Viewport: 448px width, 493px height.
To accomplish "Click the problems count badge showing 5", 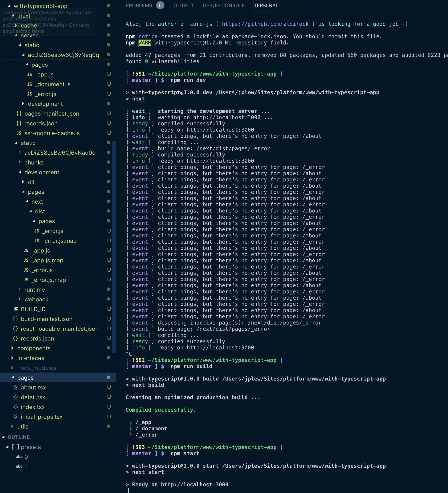I will (x=160, y=5).
